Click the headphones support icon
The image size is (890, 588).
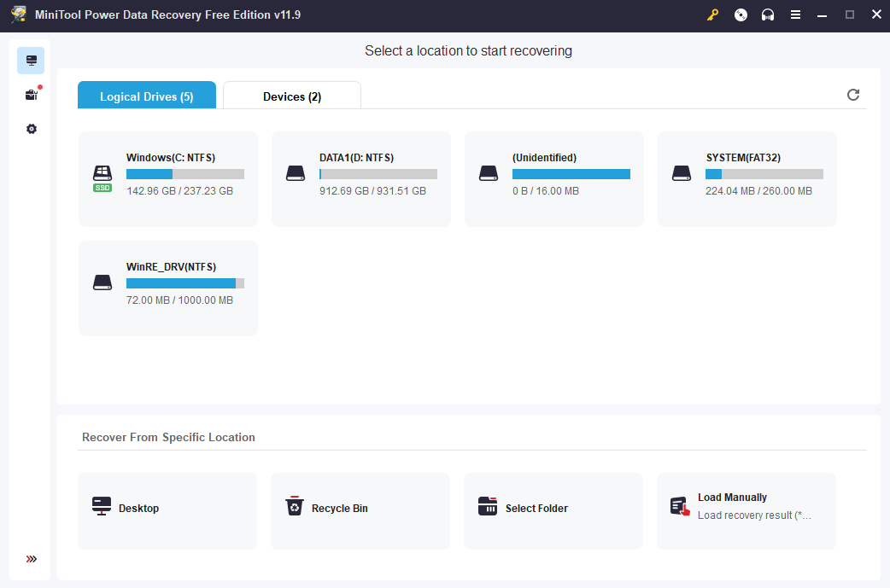(768, 15)
